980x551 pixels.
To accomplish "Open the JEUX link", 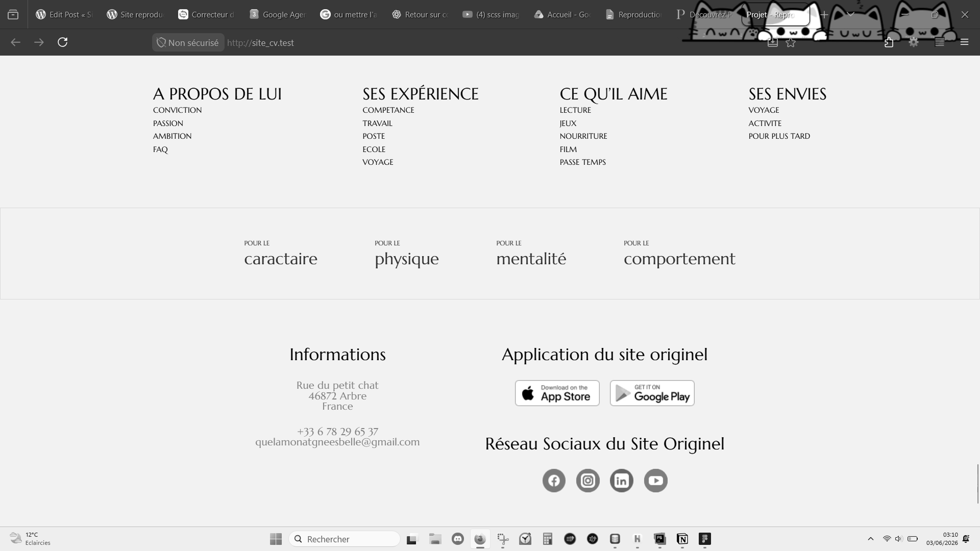I will click(568, 123).
